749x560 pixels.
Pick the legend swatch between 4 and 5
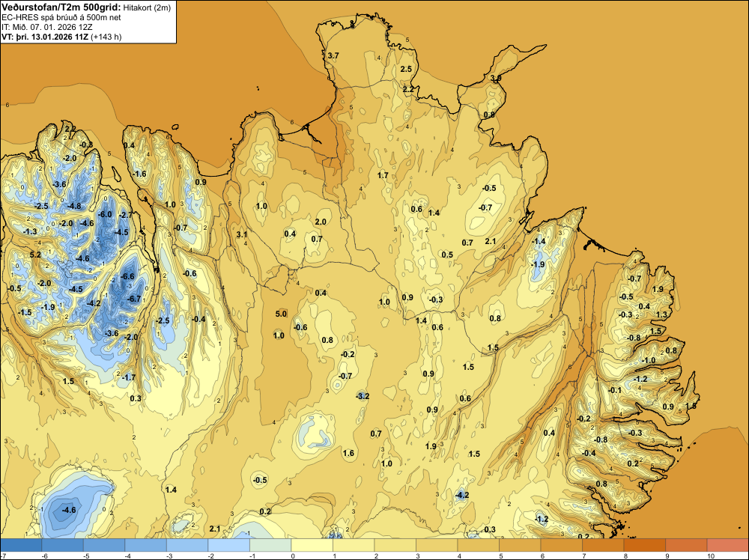pos(478,545)
